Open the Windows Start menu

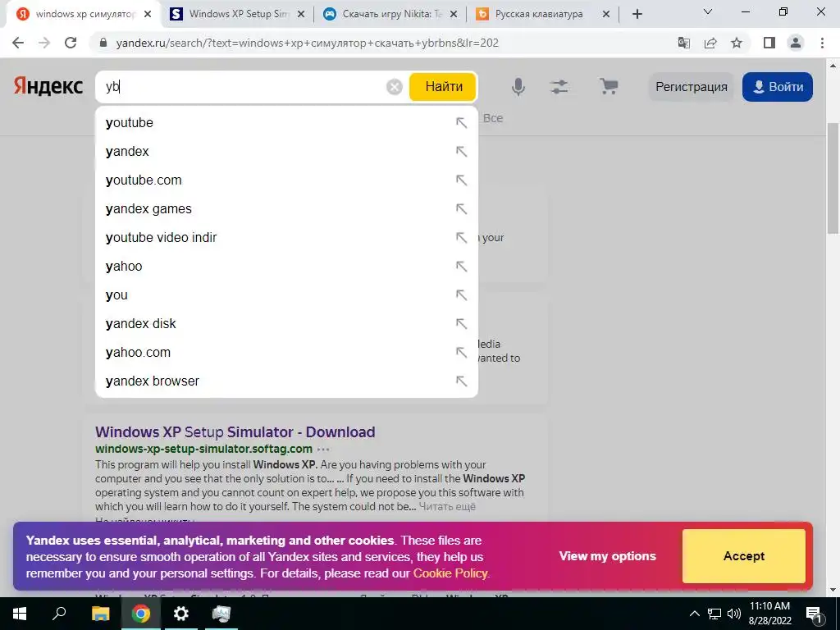(20, 614)
